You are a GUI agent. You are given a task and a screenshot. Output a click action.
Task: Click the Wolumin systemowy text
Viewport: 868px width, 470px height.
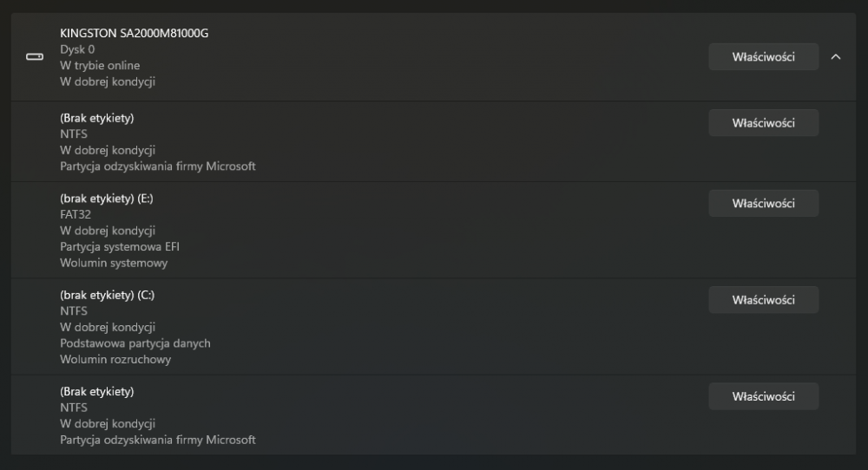tap(114, 263)
